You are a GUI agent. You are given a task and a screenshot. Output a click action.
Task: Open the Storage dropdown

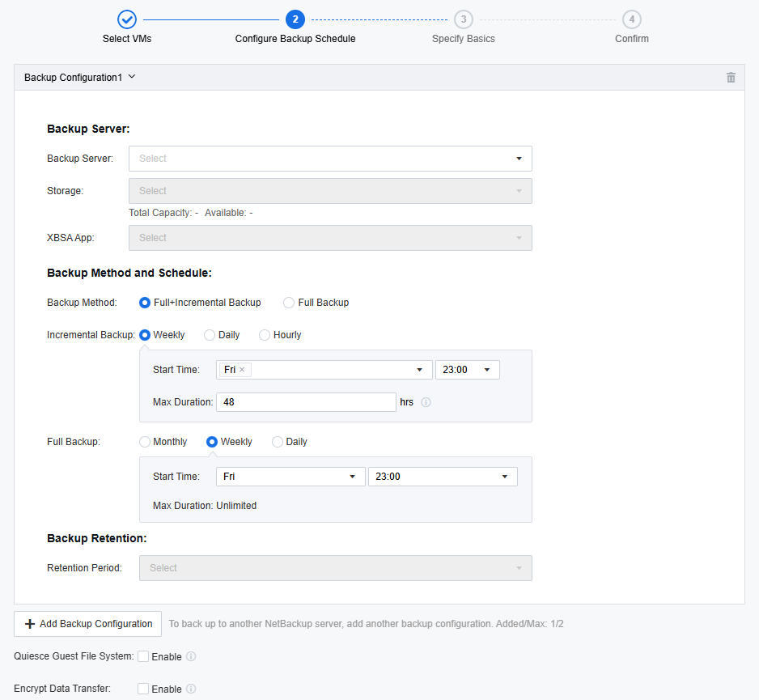click(x=330, y=191)
